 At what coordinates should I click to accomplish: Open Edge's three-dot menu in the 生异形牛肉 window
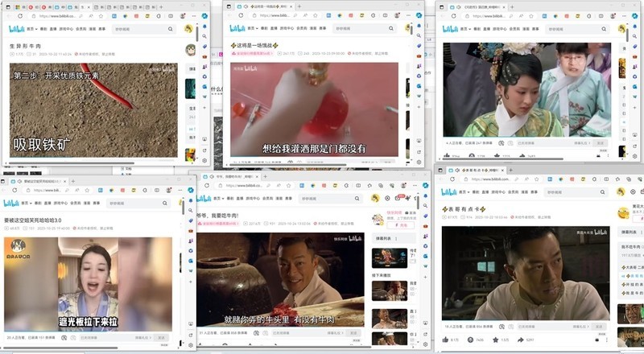(193, 16)
